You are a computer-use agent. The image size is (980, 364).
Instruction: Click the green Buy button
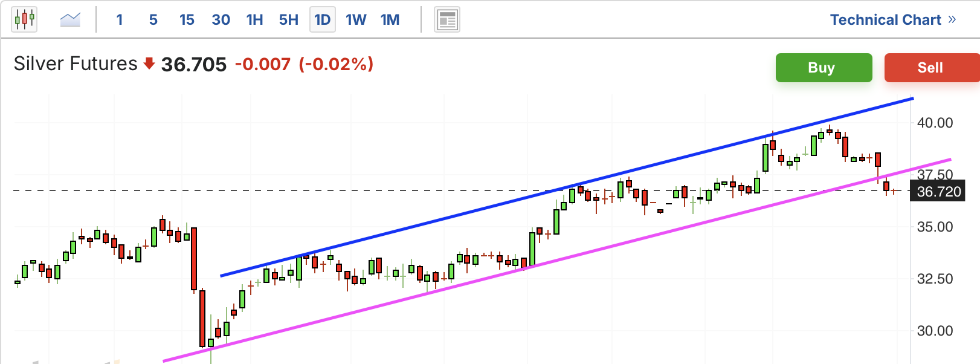click(x=824, y=68)
